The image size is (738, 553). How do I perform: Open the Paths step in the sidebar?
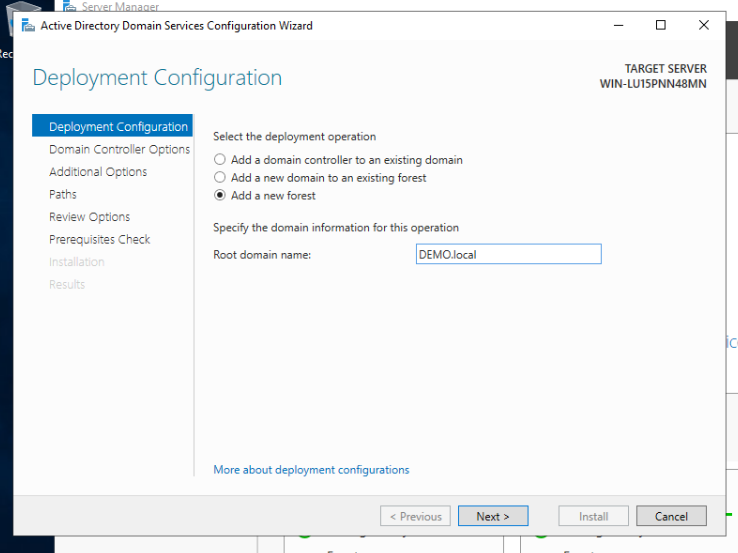click(63, 194)
